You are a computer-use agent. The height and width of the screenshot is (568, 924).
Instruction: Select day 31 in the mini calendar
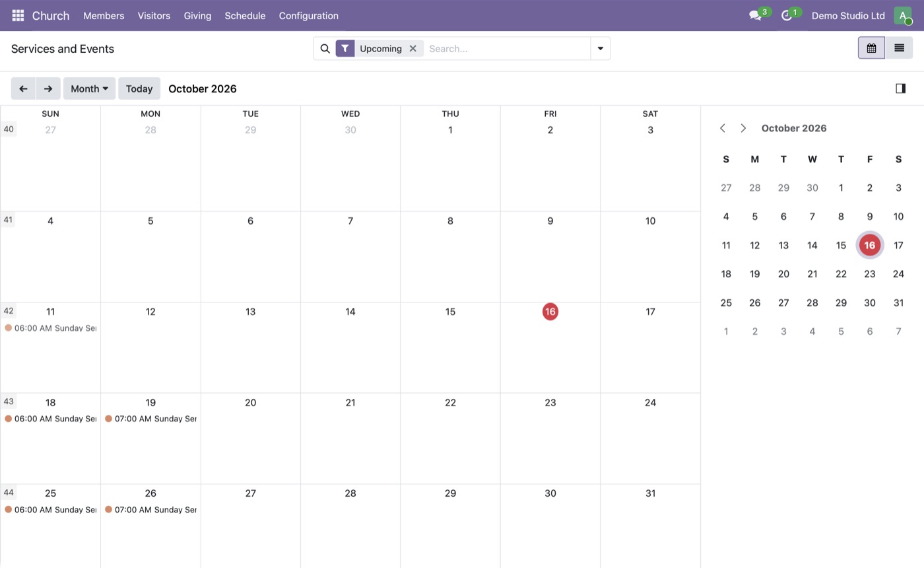[898, 302]
